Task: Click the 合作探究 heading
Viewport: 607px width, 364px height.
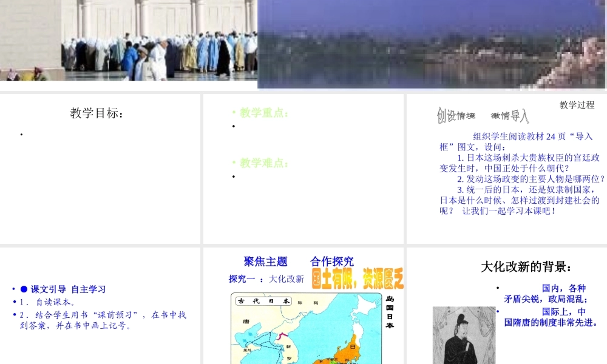Action: click(332, 262)
